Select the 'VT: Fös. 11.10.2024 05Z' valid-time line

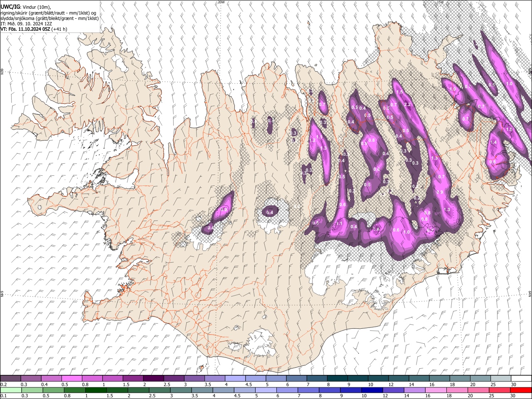click(x=25, y=29)
